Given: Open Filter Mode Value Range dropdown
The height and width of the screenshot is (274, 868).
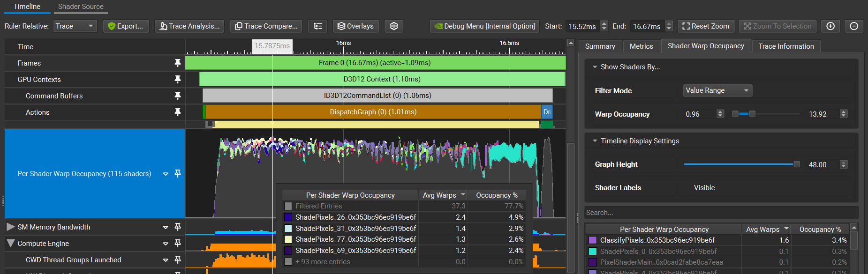Looking at the screenshot, I should [717, 90].
